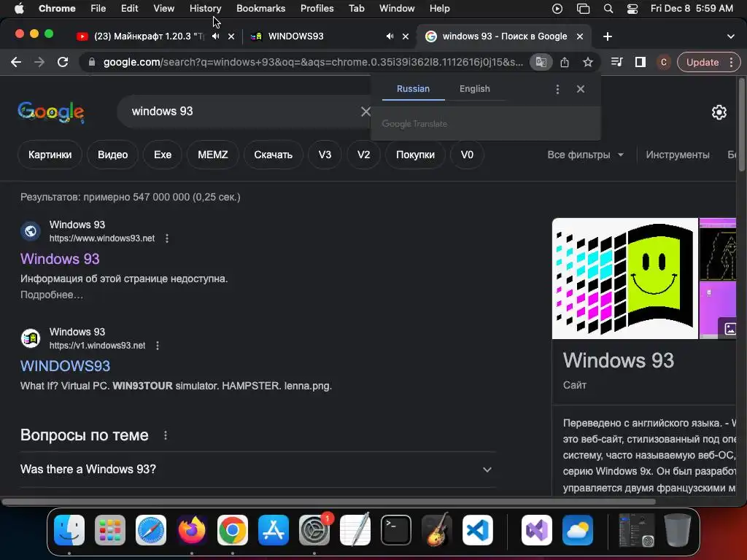Image resolution: width=747 pixels, height=560 pixels.
Task: Select the Exe filter chip
Action: 163,155
